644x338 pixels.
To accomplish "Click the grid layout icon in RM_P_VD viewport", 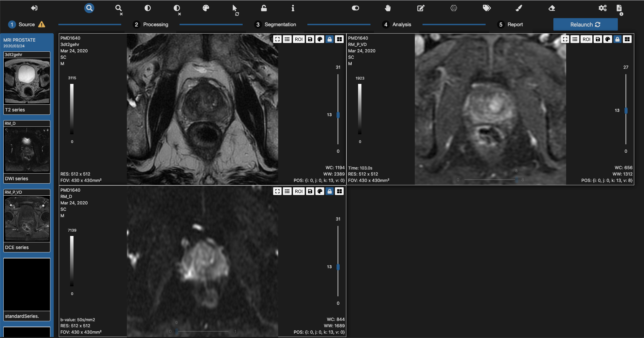I will pyautogui.click(x=627, y=39).
